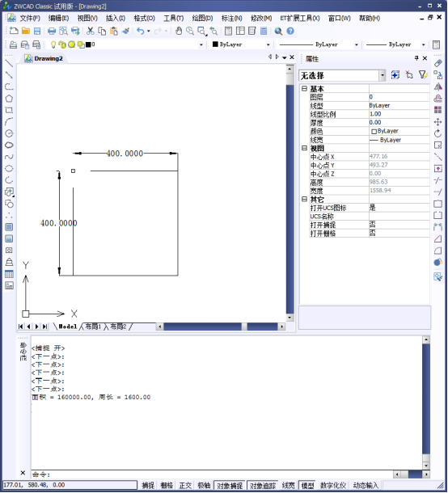Click the 线型比例 value 1.00 field
The width and height of the screenshot is (448, 493).
click(x=399, y=114)
